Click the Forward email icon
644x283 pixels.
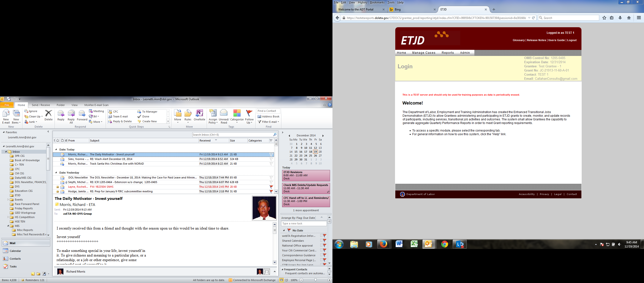click(82, 114)
